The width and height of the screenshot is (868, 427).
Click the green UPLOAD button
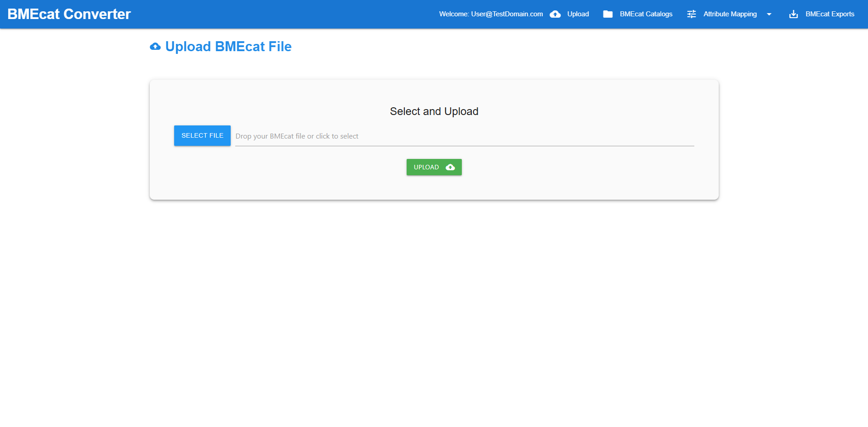click(x=434, y=167)
